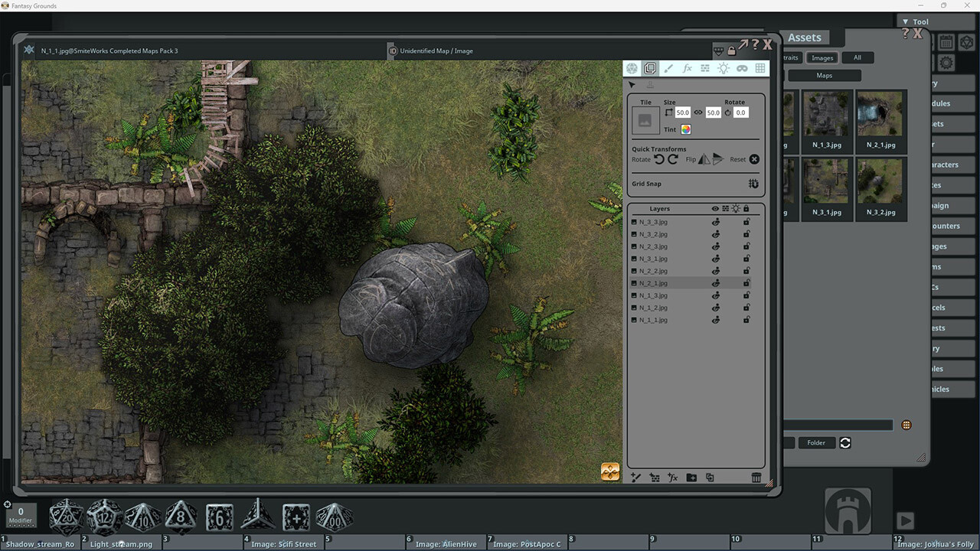
Task: Select the paintbrush drawing tool in the toolbar
Action: click(x=670, y=68)
